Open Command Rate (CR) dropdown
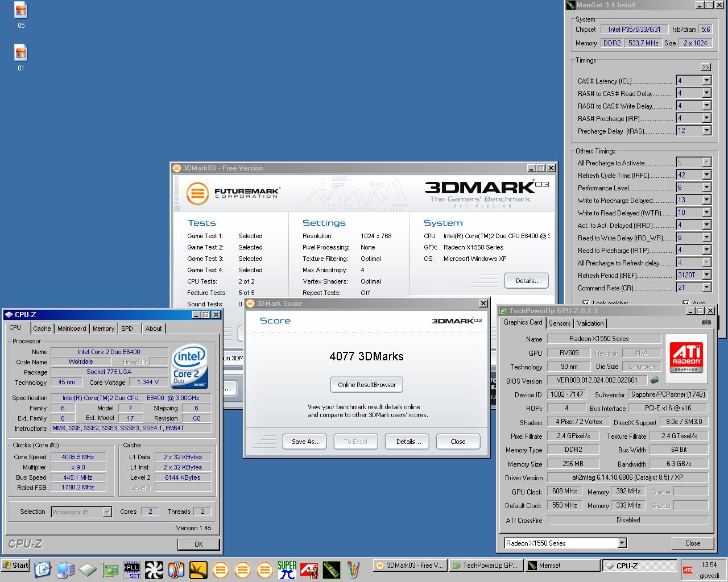 (706, 288)
